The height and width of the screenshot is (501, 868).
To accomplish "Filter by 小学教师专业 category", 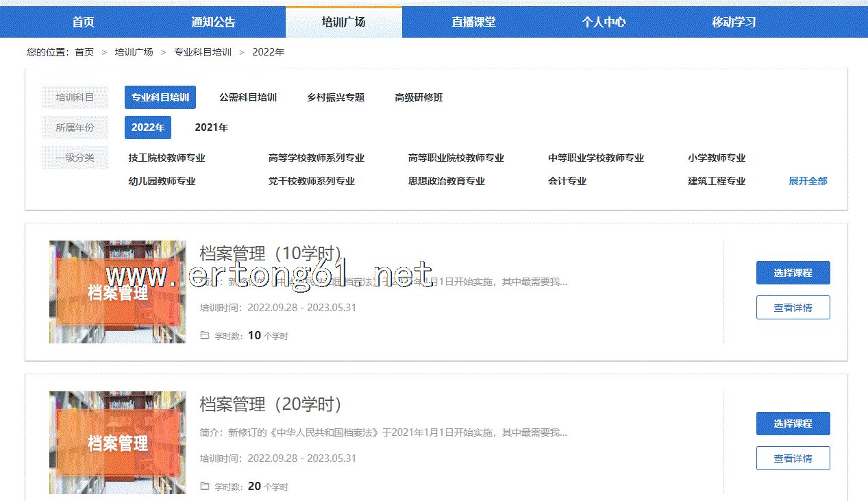I will pyautogui.click(x=717, y=158).
